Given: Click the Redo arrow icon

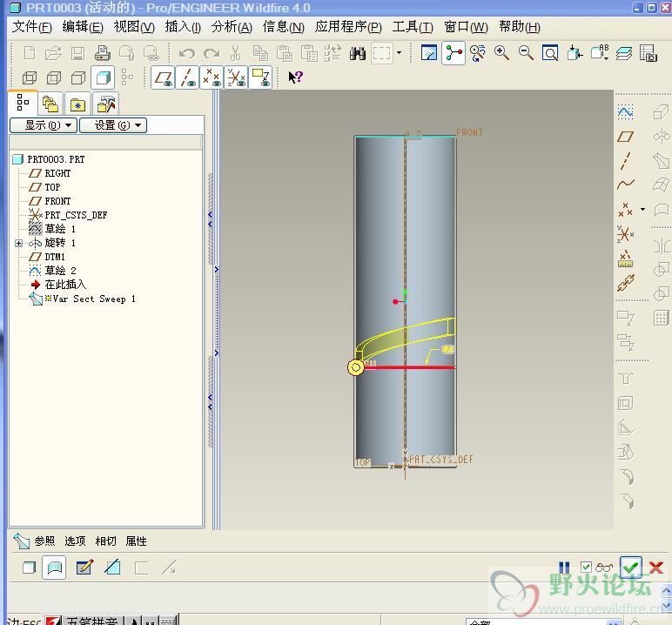Looking at the screenshot, I should (x=211, y=53).
